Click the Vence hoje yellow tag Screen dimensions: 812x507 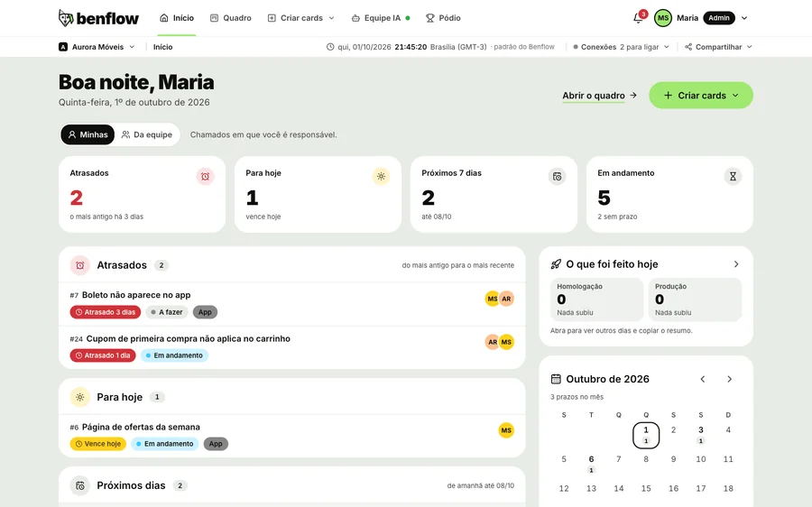97,444
